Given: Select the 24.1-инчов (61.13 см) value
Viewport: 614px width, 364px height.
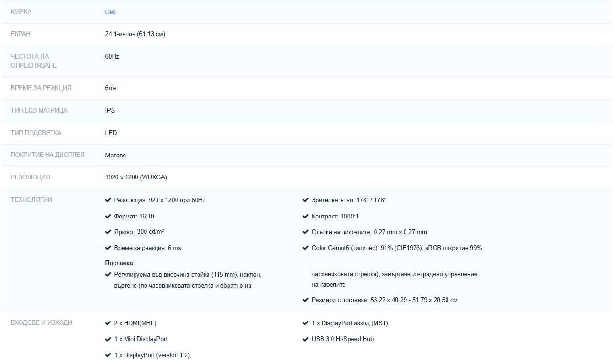Looking at the screenshot, I should coord(135,34).
